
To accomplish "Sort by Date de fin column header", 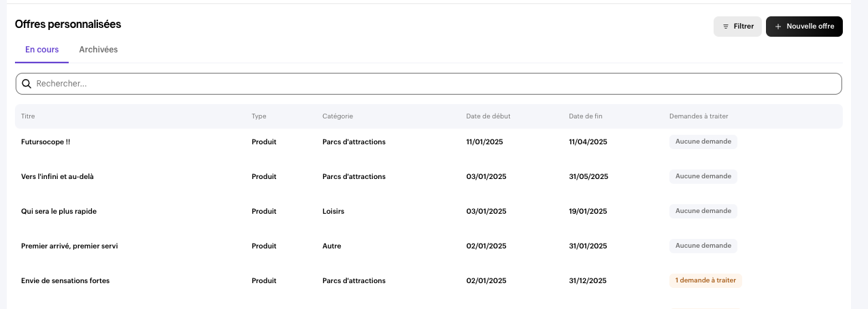I will (x=585, y=116).
